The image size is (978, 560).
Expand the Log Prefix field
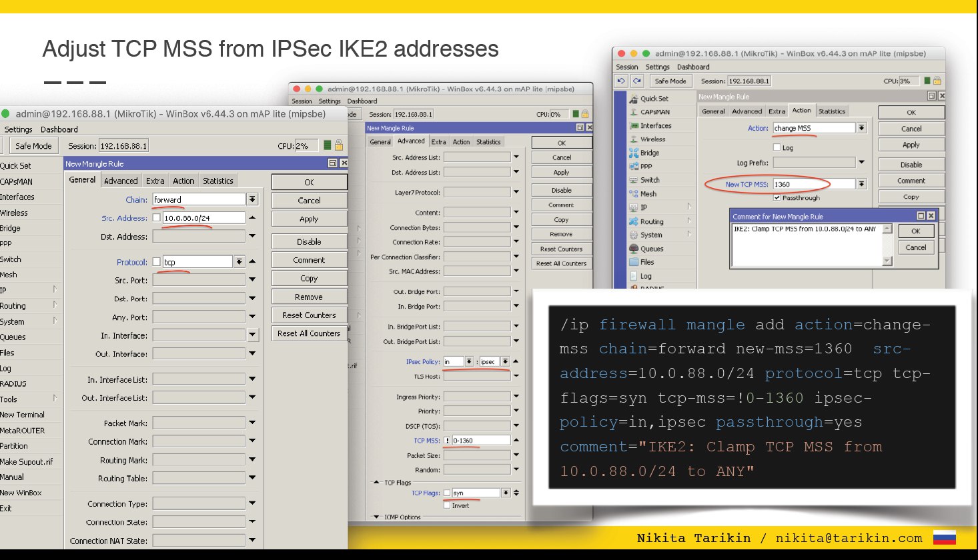(x=862, y=162)
